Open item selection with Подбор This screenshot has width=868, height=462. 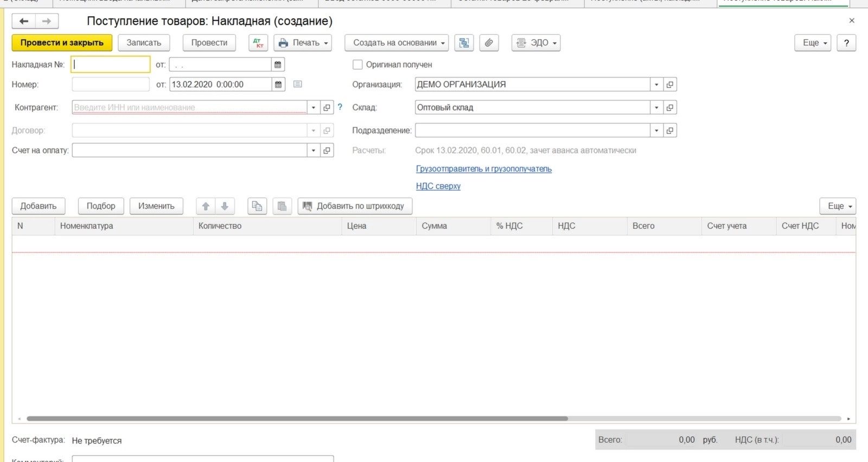pyautogui.click(x=101, y=206)
